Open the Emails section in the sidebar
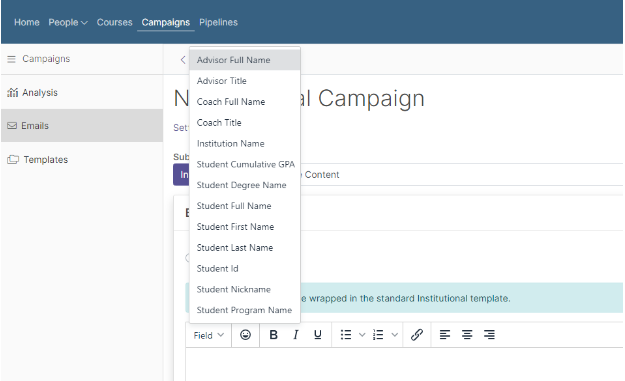Screen dimensions: 625x381 [82, 126]
